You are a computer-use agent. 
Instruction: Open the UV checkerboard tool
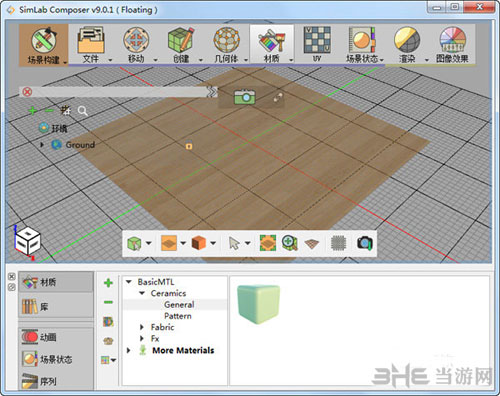pyautogui.click(x=317, y=41)
